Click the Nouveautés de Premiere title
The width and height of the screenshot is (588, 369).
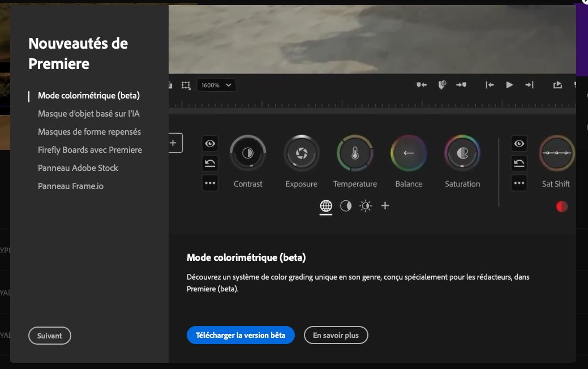click(78, 54)
